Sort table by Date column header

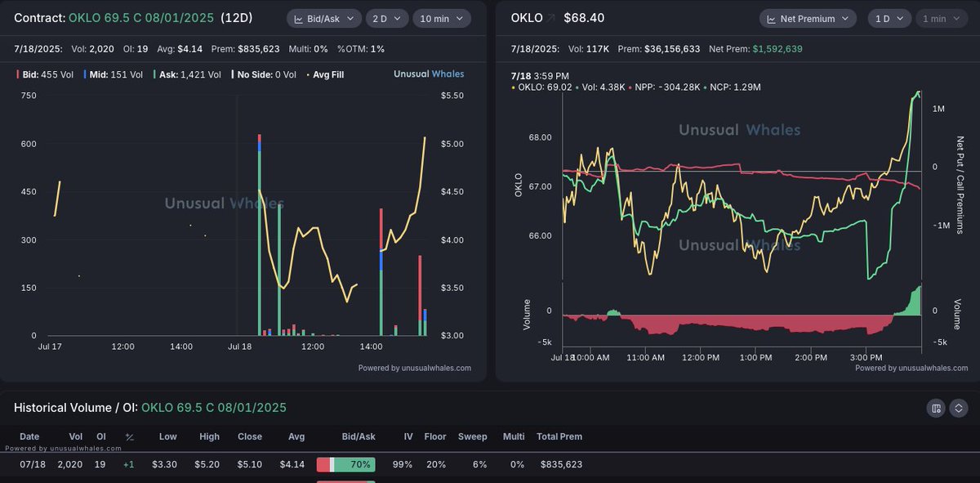29,436
